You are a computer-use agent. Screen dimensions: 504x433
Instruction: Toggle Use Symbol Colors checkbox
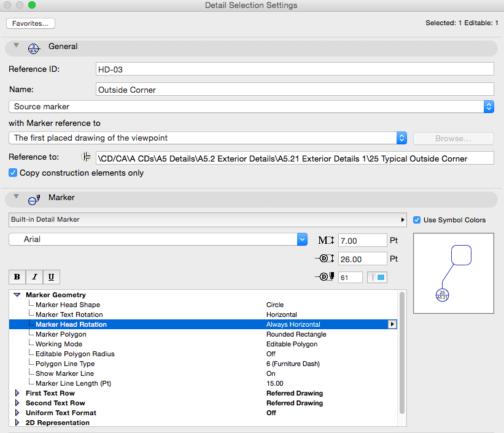point(417,220)
